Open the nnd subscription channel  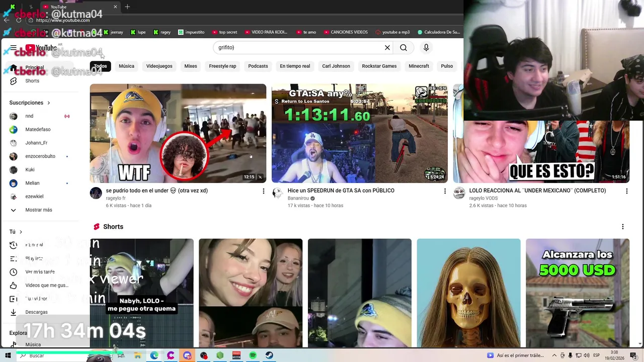[x=40, y=116]
